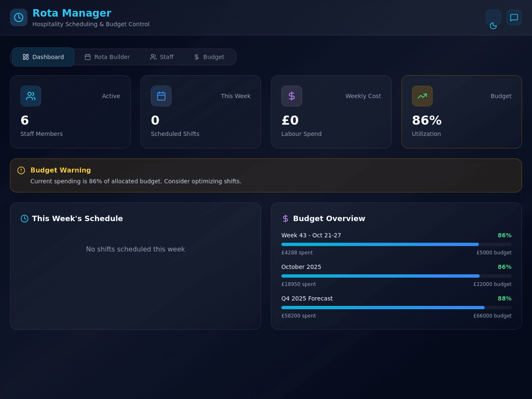Click the "This Week" card label
The width and height of the screenshot is (532, 399).
(x=236, y=96)
